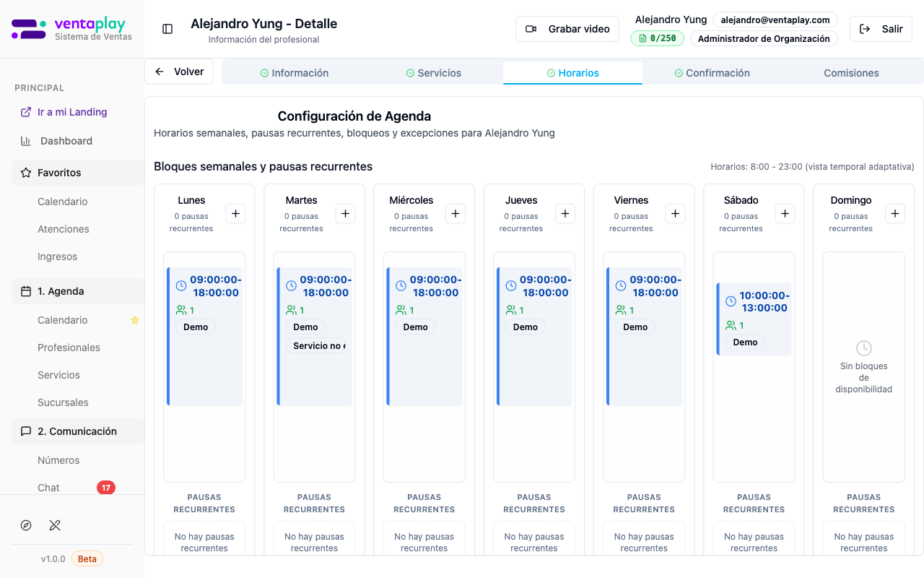The height and width of the screenshot is (578, 924).
Task: Add a schedule block for Lunes
Action: click(236, 213)
